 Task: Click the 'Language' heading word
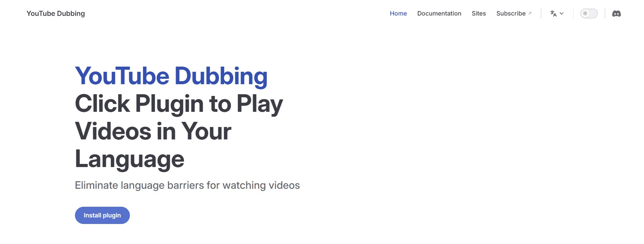130,159
